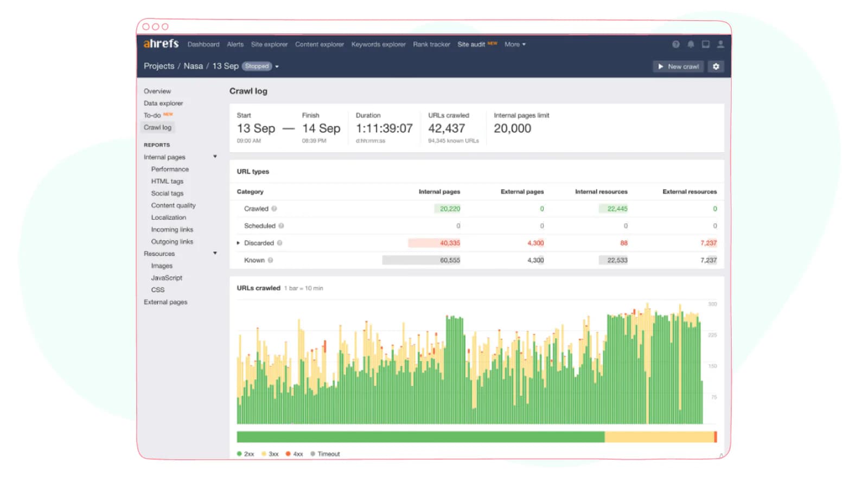
Task: Click the 2xx green status bar segment
Action: [420, 437]
